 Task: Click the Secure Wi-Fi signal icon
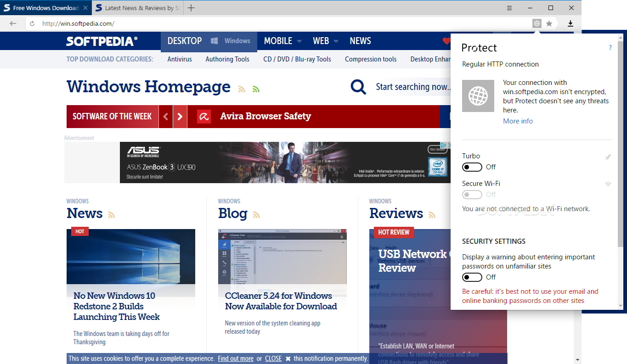click(608, 184)
